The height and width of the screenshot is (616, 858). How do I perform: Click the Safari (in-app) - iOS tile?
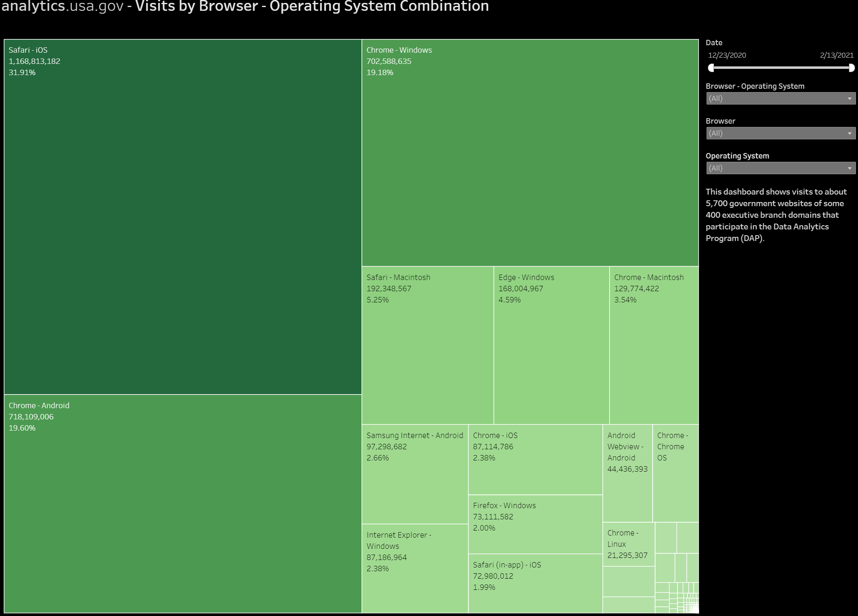click(535, 583)
